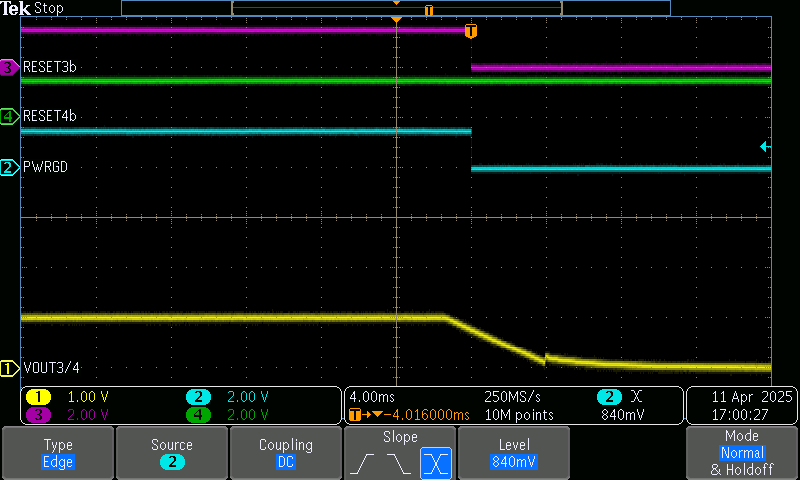Open the trigger Type Edge menu
Image resolution: width=800 pixels, height=480 pixels.
[58, 453]
